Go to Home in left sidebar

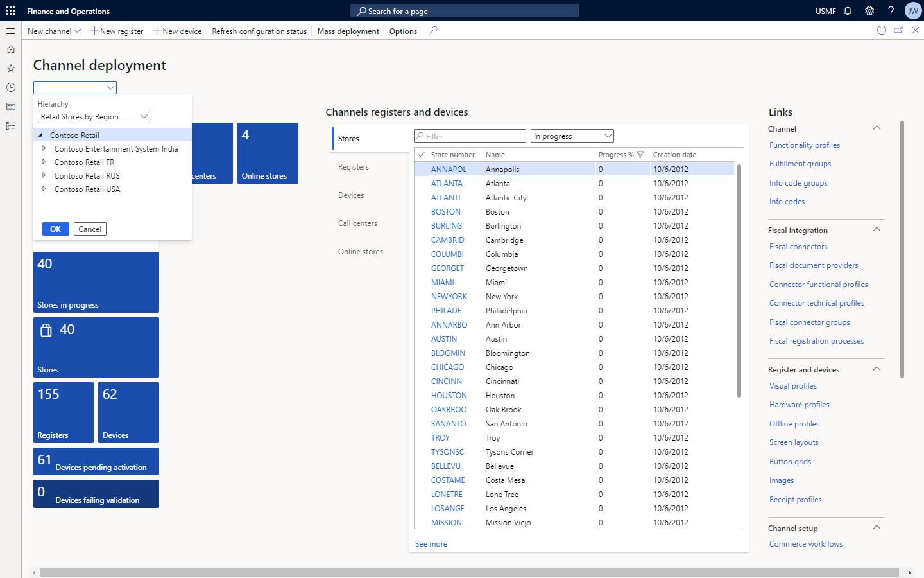11,49
